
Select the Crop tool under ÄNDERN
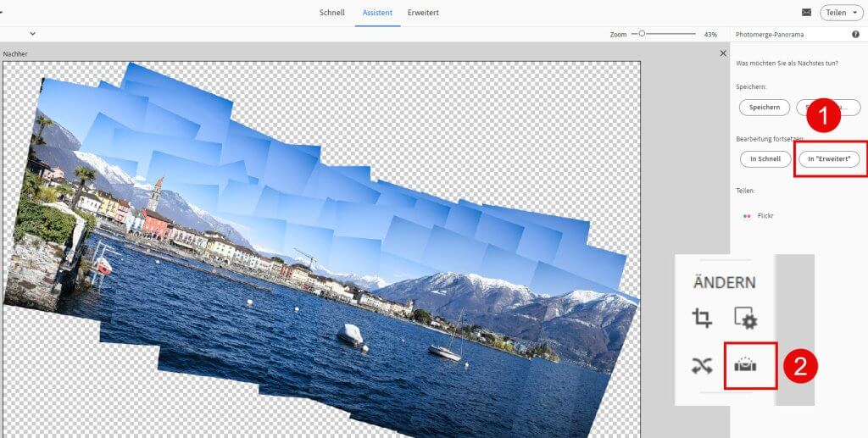pos(702,319)
